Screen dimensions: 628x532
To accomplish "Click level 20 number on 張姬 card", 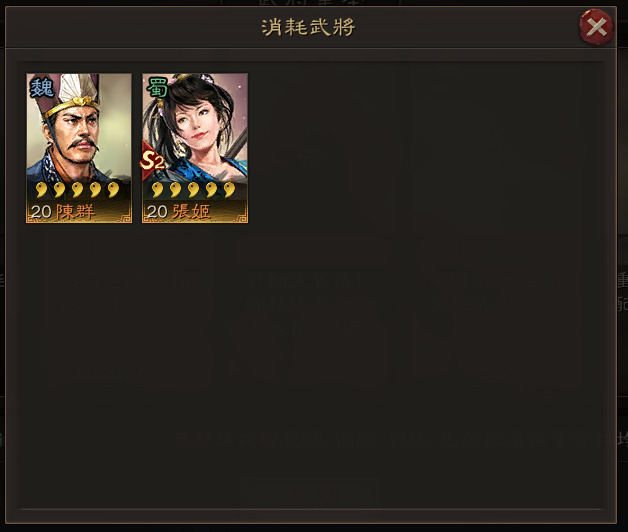I will pos(157,212).
